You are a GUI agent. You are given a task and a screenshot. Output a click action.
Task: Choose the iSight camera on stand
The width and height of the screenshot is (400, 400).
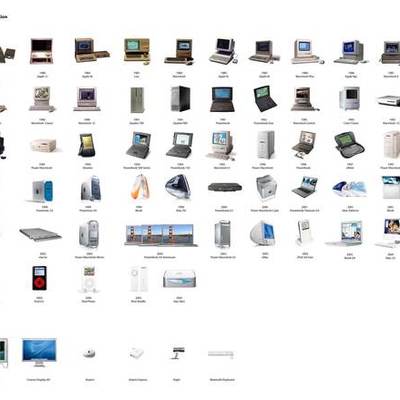[x=178, y=353]
